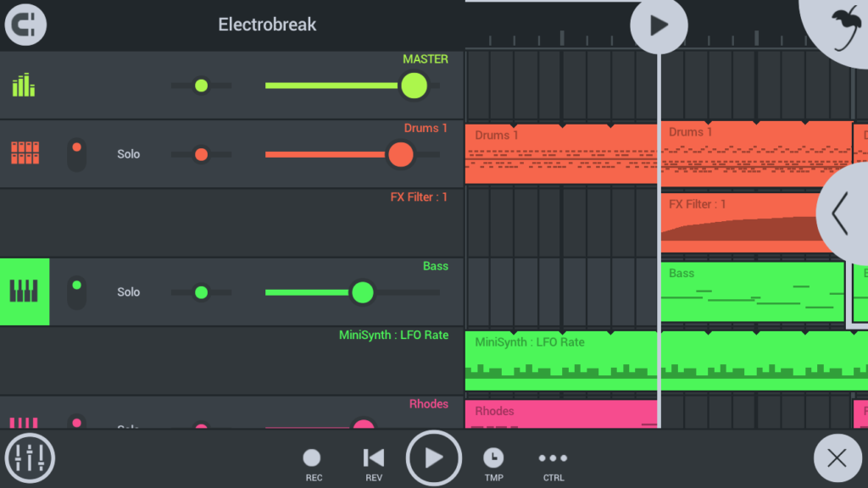The width and height of the screenshot is (868, 488).
Task: Click the Rhodes track label
Action: point(428,404)
